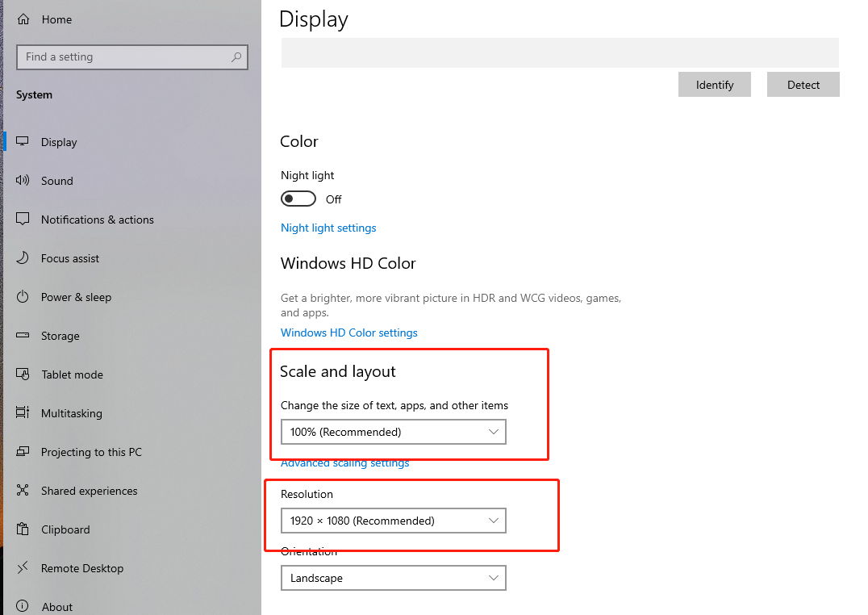The height and width of the screenshot is (615, 868).
Task: Click the Power & sleep icon
Action: (x=23, y=297)
